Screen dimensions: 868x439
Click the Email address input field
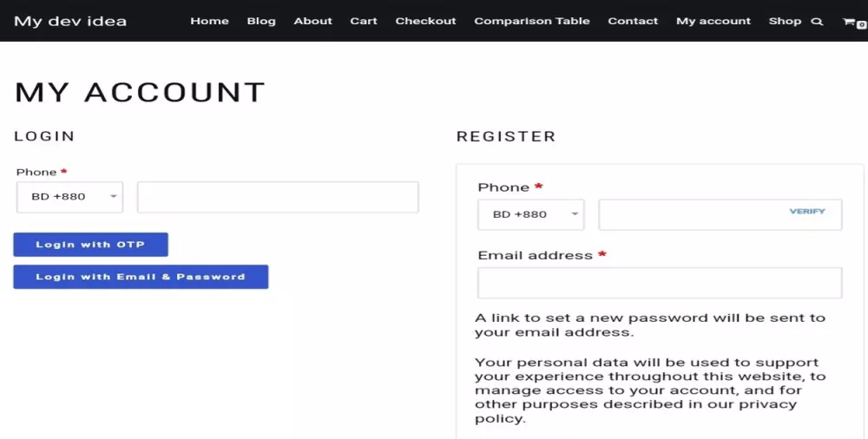[660, 283]
